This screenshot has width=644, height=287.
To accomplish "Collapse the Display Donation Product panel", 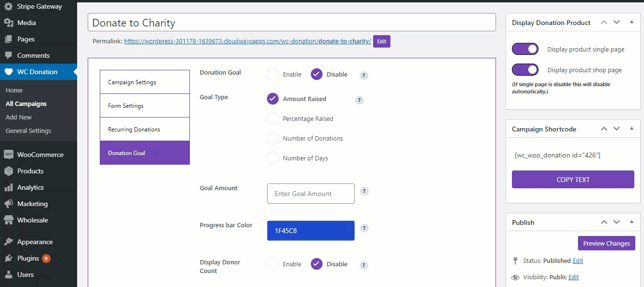I will [x=631, y=22].
